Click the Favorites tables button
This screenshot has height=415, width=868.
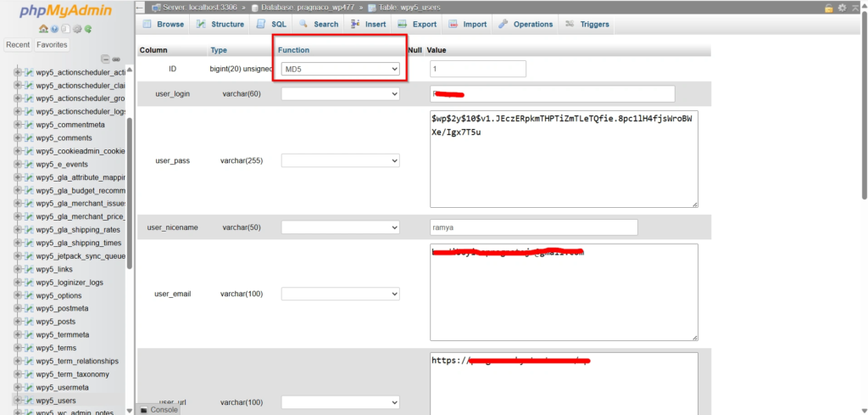click(52, 45)
